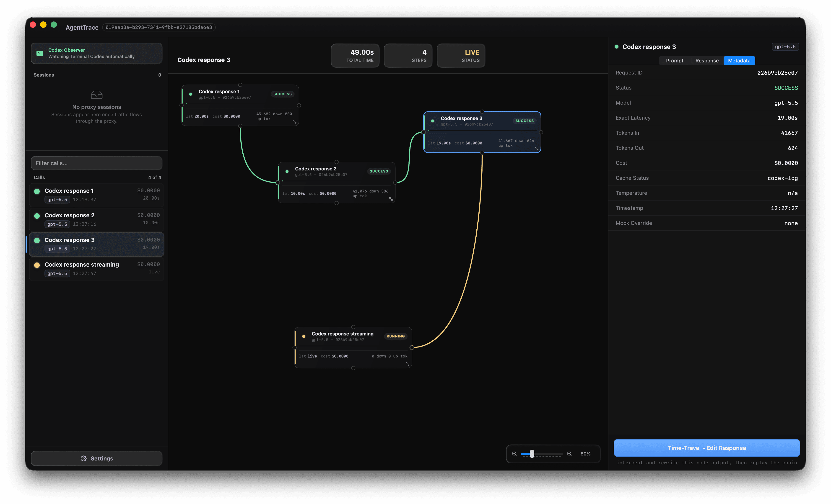Image resolution: width=831 pixels, height=504 pixels.
Task: Click the Codex Observer terminal icon
Action: [x=39, y=53]
